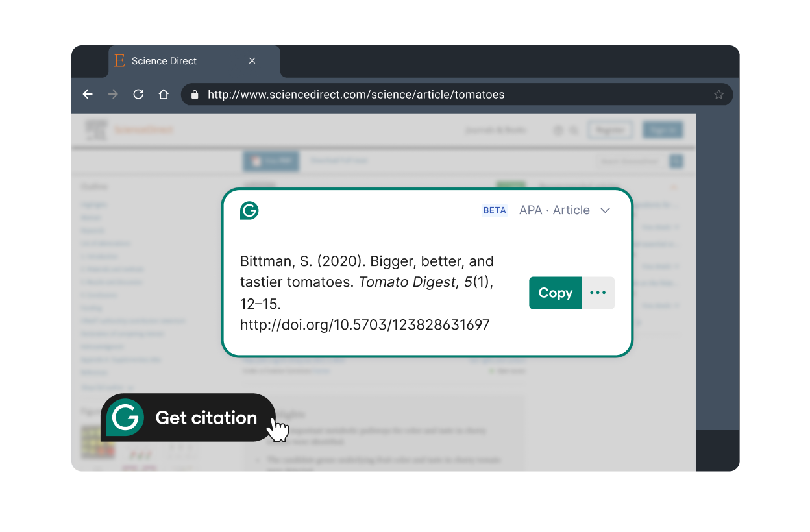Click the blurred Journals & Books link
The height and width of the screenshot is (532, 810).
pos(496,130)
